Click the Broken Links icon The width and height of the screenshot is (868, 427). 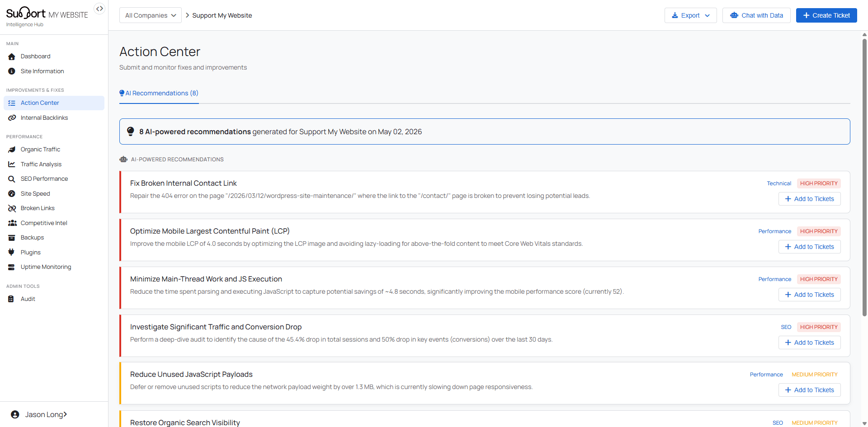click(x=12, y=208)
